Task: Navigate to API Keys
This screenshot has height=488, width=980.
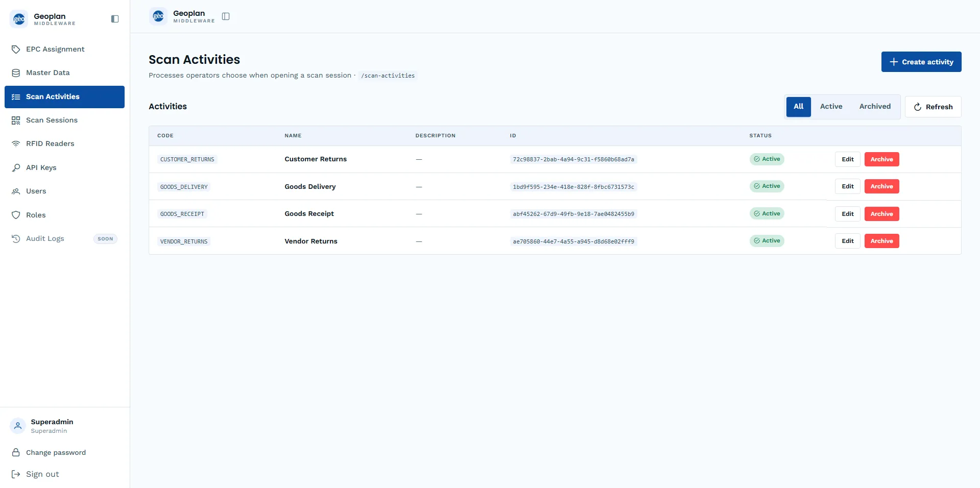Action: 64,167
